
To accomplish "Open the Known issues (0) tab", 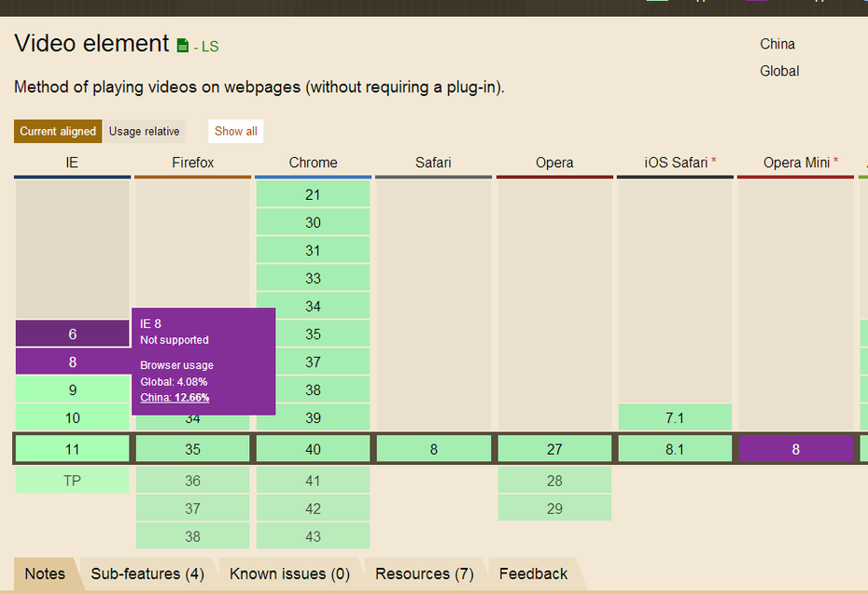I will pos(289,573).
